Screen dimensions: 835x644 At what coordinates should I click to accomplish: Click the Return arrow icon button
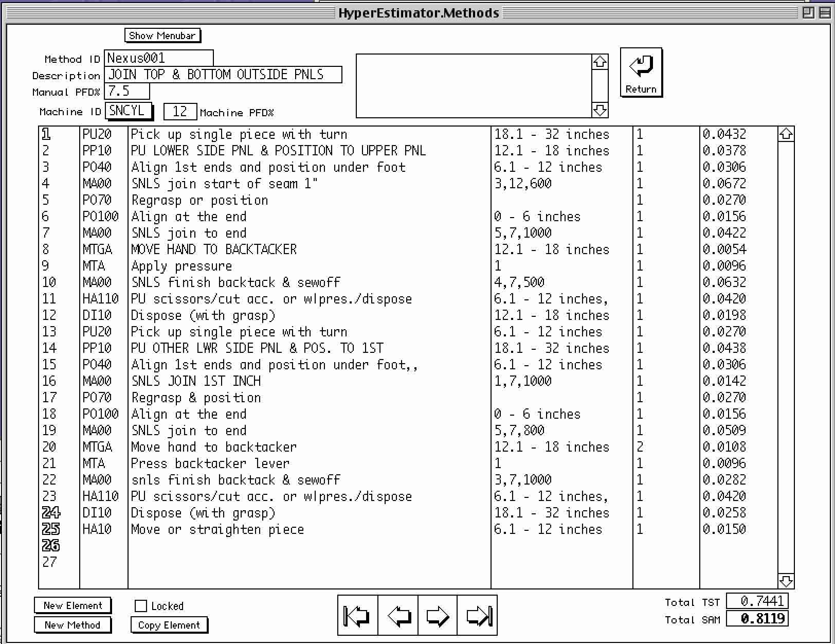641,73
